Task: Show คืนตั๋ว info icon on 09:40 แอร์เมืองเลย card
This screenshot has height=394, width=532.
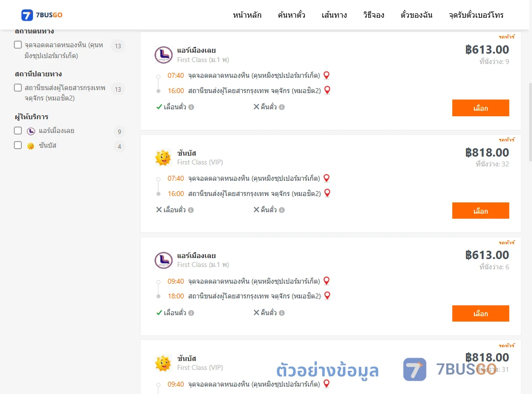Action: [282, 313]
